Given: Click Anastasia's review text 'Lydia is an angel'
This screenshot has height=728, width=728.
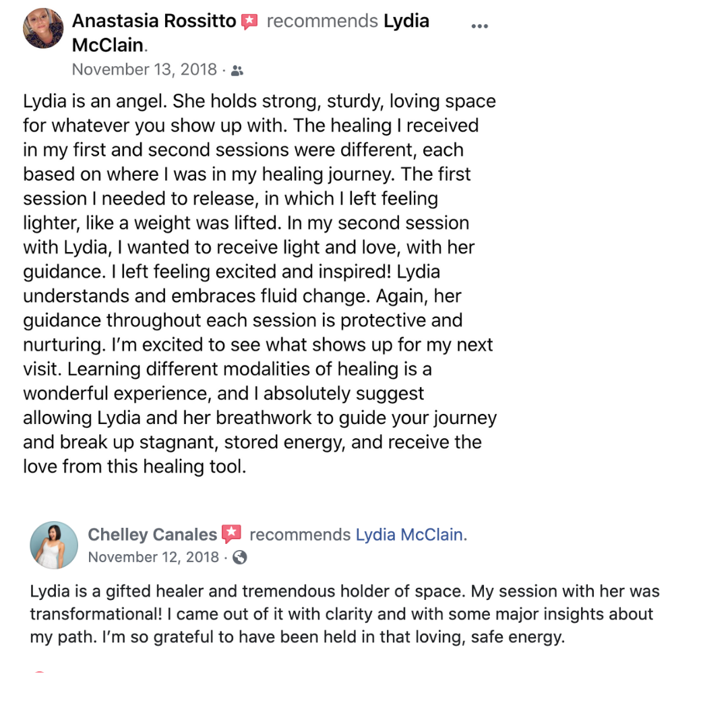Looking at the screenshot, I should click(x=95, y=101).
